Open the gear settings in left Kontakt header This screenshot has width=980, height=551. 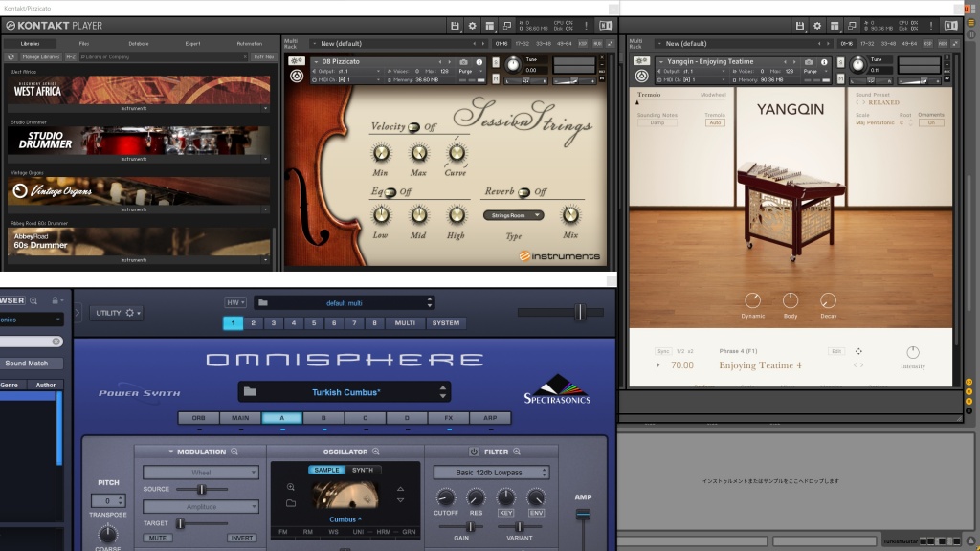point(473,25)
